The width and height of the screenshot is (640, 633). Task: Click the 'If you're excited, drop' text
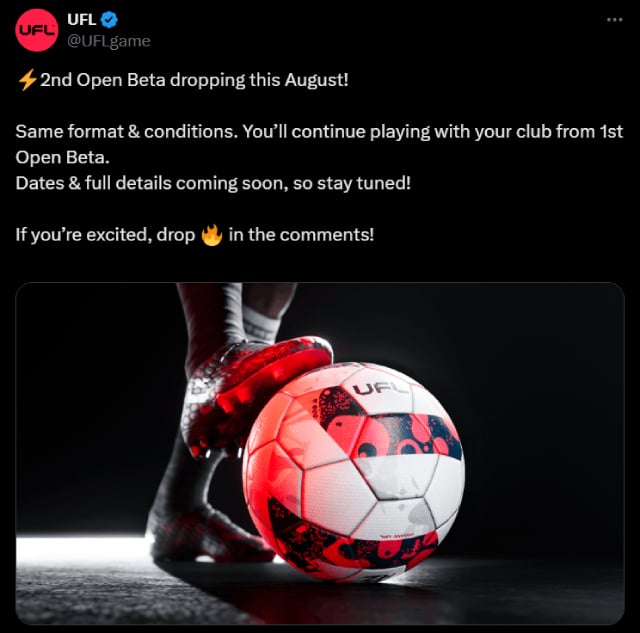pyautogui.click(x=105, y=235)
